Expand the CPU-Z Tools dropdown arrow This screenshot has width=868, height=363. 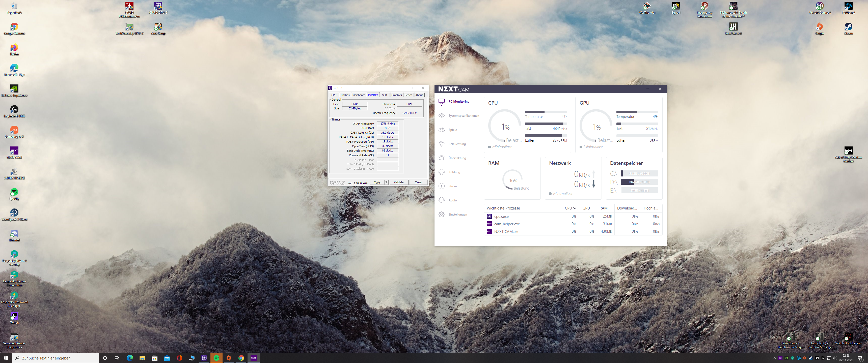pyautogui.click(x=386, y=182)
